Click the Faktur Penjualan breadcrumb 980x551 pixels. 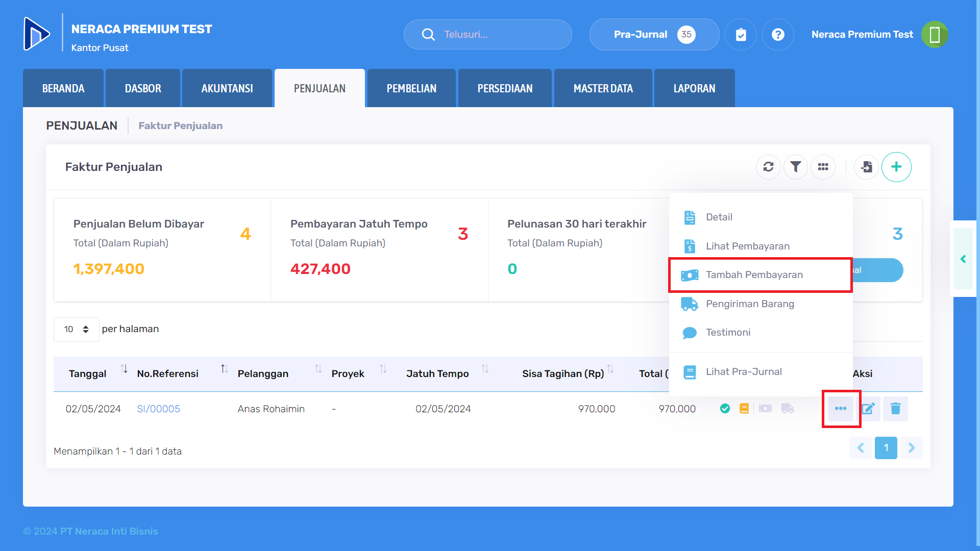(x=180, y=126)
